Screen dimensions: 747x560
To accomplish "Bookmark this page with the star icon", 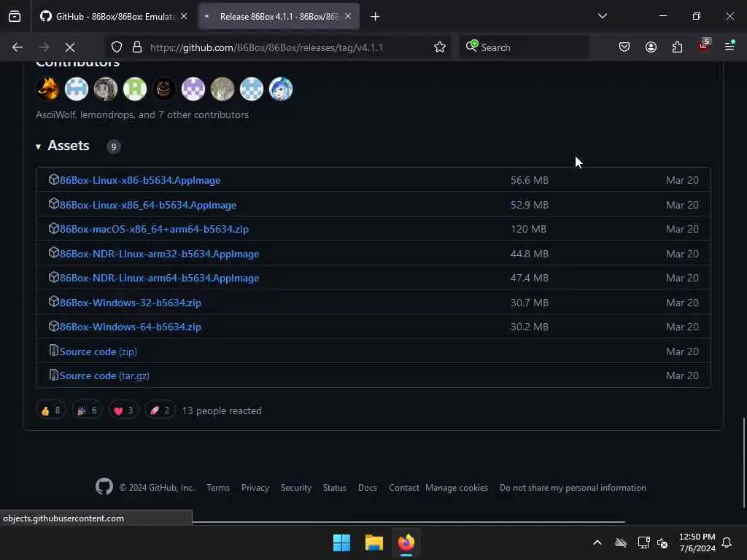I will click(x=440, y=47).
